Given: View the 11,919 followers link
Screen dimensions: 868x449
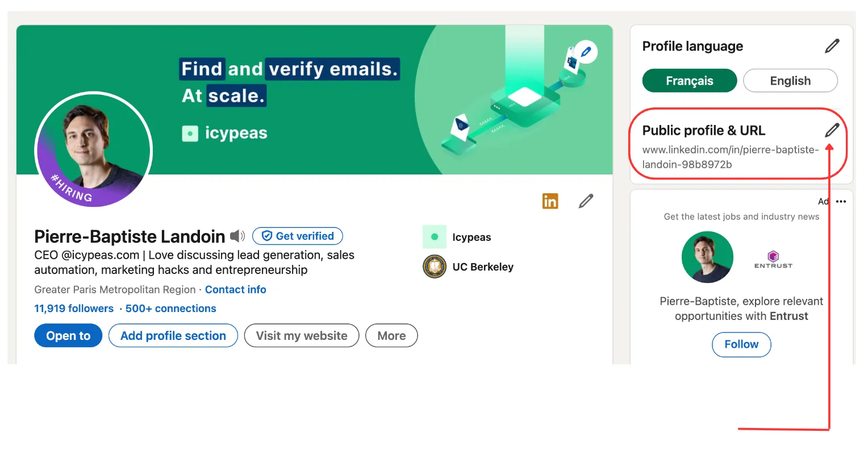Looking at the screenshot, I should point(74,308).
